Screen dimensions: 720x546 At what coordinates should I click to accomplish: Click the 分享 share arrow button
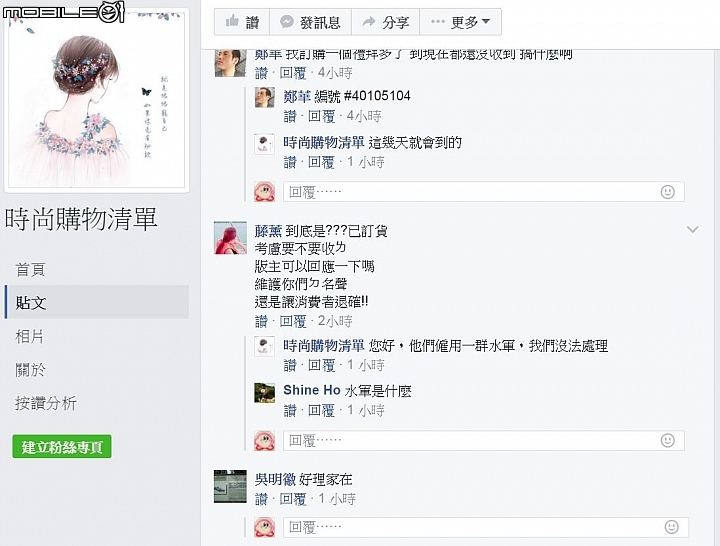point(385,22)
